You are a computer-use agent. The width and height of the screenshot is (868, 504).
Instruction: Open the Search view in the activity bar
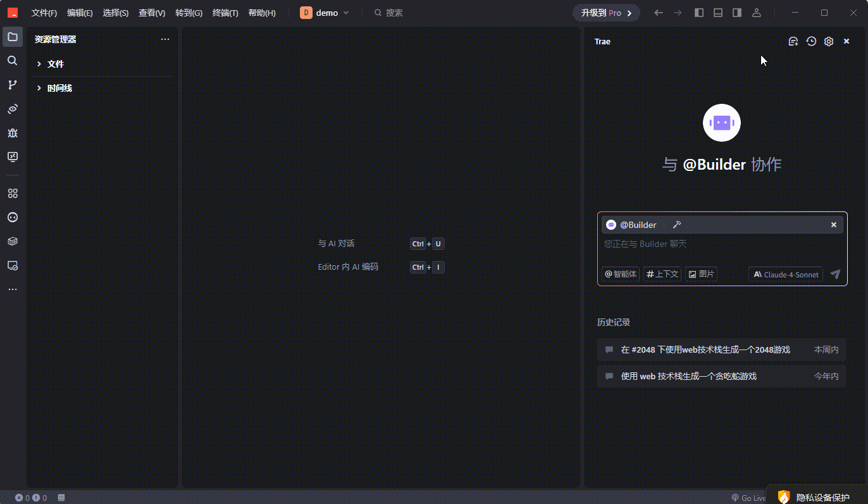[13, 61]
